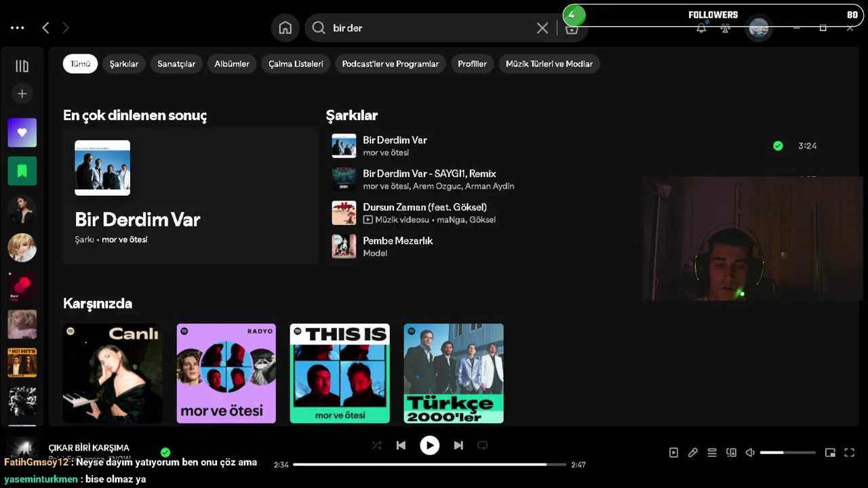Click the Pembe Mezarlık cover thumbnail
Image resolution: width=868 pixels, height=488 pixels.
pos(344,246)
